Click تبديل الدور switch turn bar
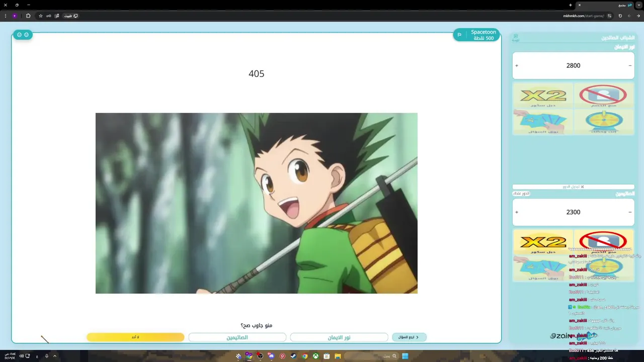Image resolution: width=644 pixels, height=362 pixels. pos(573,187)
